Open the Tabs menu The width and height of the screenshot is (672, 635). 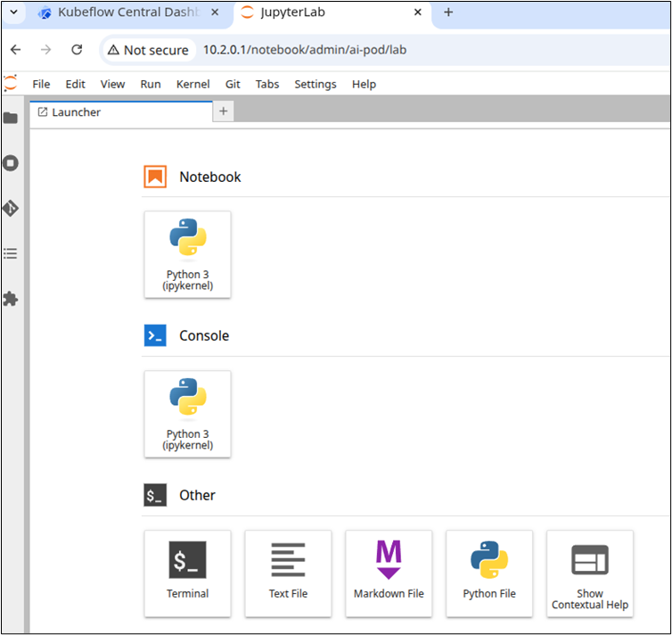[267, 84]
